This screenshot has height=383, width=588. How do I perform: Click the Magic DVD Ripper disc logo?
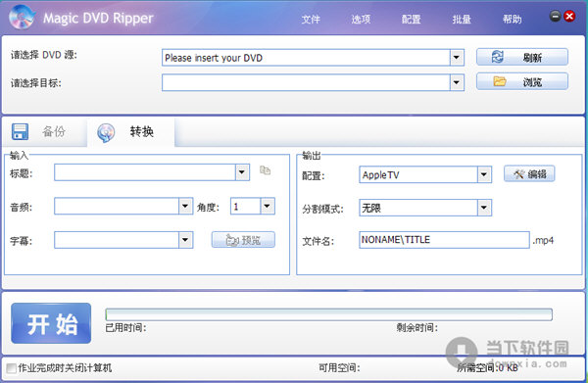point(22,17)
